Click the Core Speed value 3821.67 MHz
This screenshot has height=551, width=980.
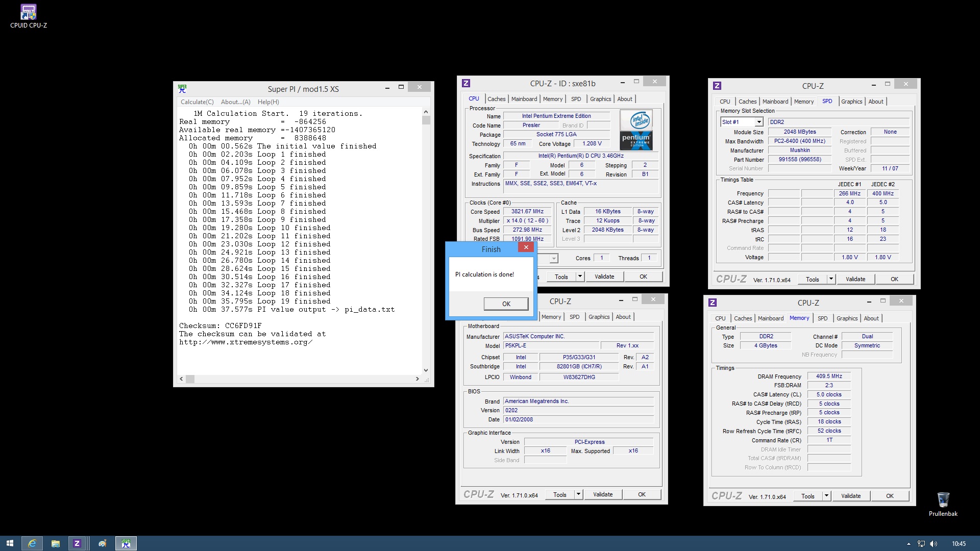[527, 212]
